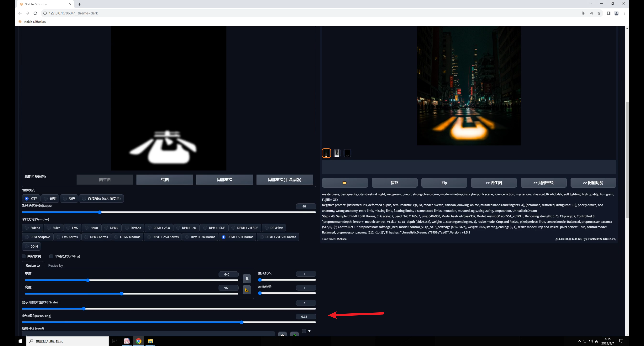Image resolution: width=644 pixels, height=346 pixels.
Task: Expand the extra seed options triangle
Action: (x=309, y=331)
